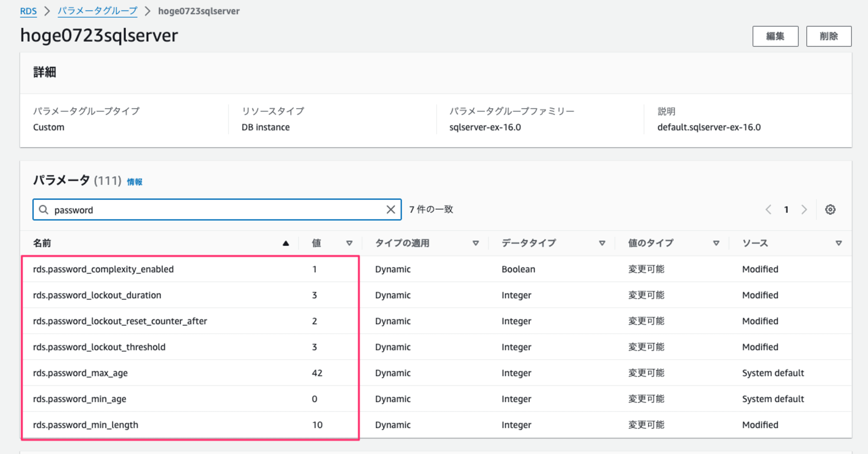Click the search magnifier icon
This screenshot has height=454, width=868.
pos(43,210)
